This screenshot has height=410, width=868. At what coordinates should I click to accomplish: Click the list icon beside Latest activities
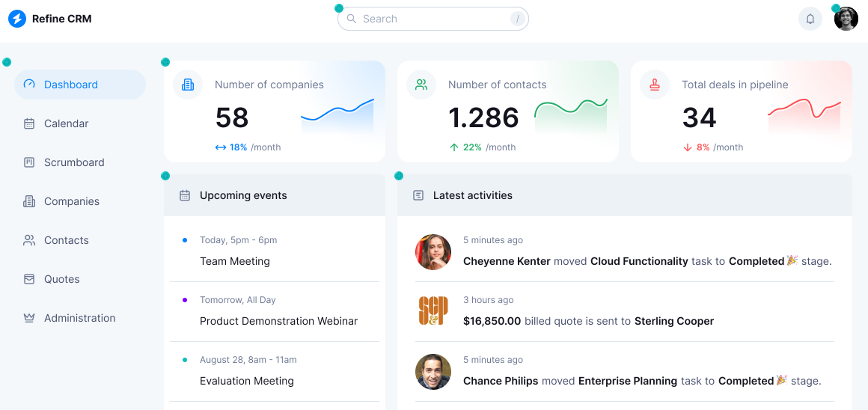(x=418, y=195)
